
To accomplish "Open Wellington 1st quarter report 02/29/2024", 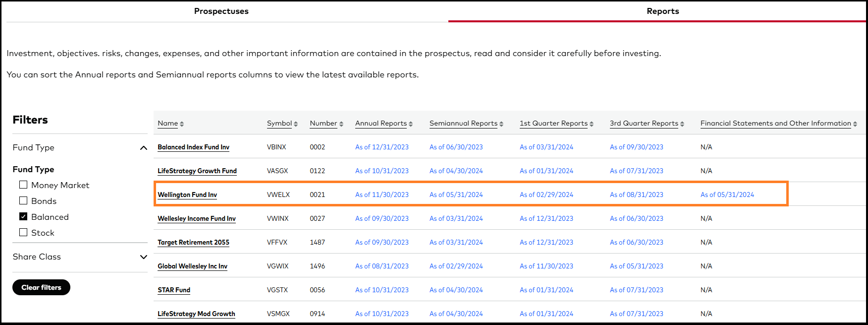I will coord(546,195).
